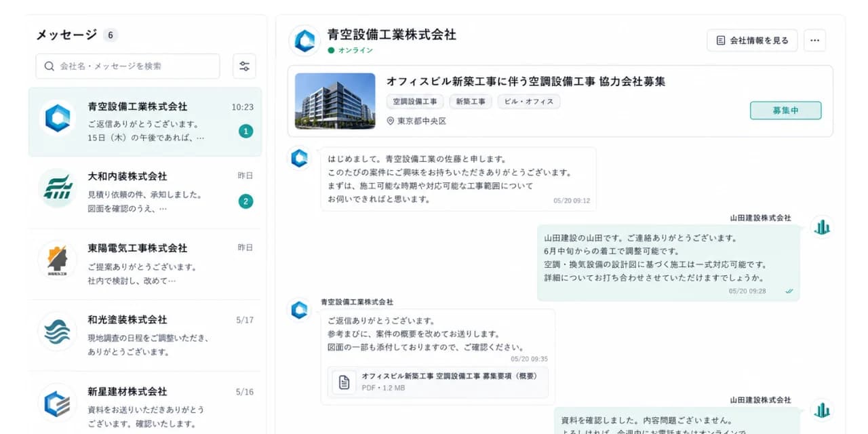Click the 10:23 timestamp in message list

point(242,107)
